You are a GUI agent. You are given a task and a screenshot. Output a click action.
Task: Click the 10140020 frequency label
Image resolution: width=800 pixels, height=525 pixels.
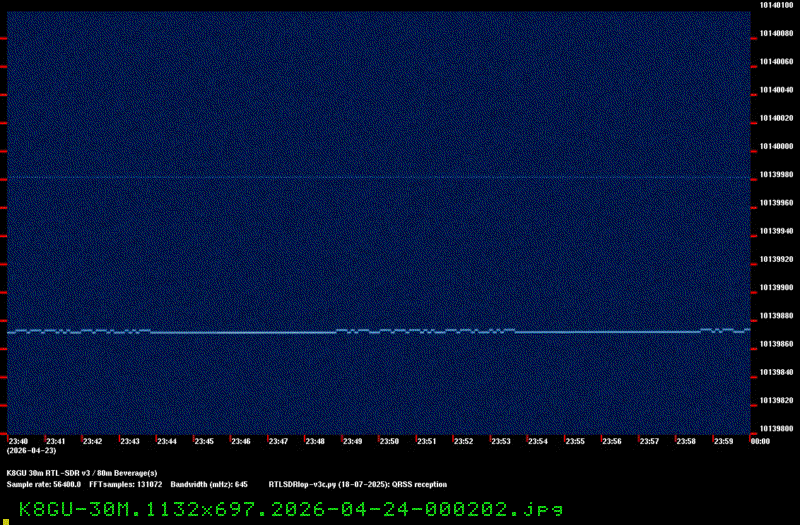point(777,118)
